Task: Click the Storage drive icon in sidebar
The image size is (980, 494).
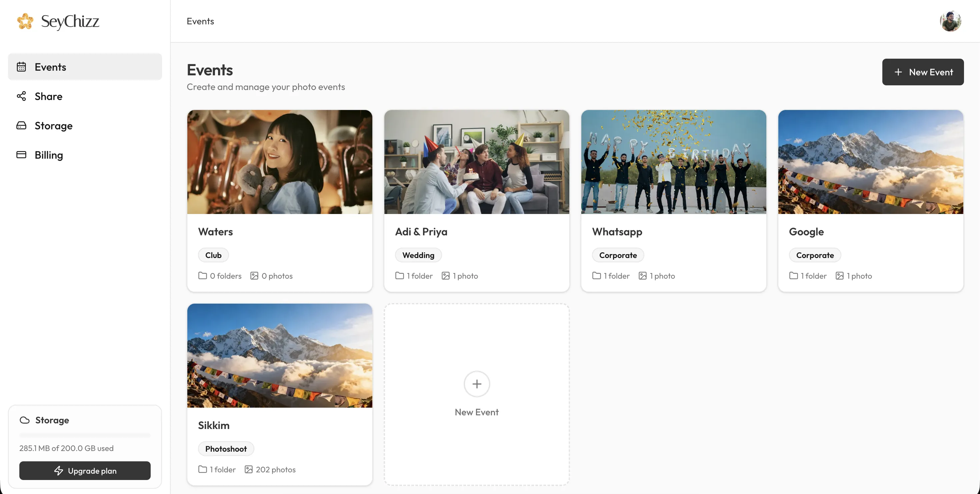Action: click(21, 125)
